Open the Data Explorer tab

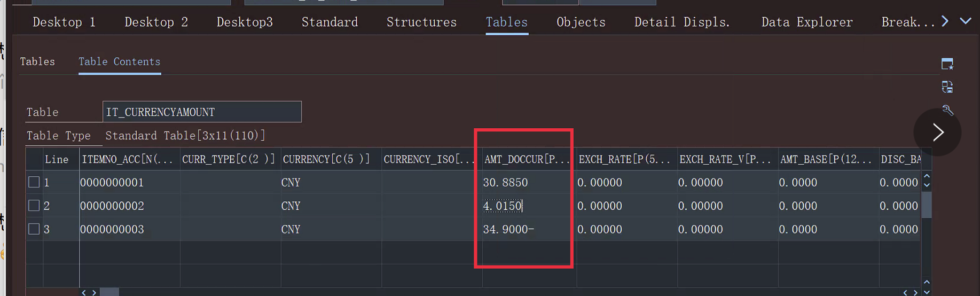(806, 22)
